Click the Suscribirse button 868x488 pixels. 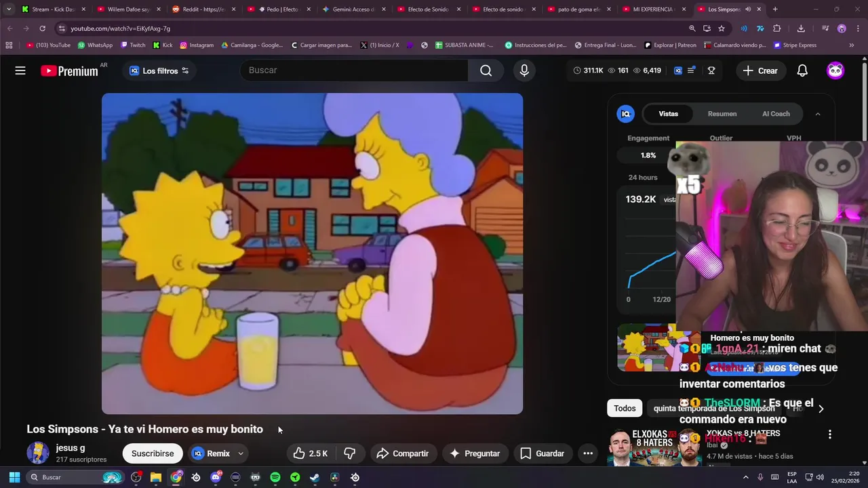pos(153,453)
